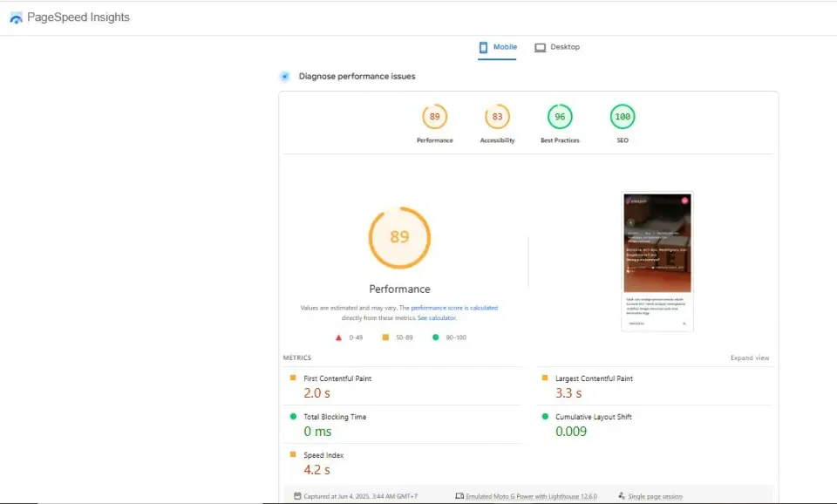This screenshot has width=837, height=504.
Task: Click the 4.2 s Speed Index value
Action: coord(316,470)
